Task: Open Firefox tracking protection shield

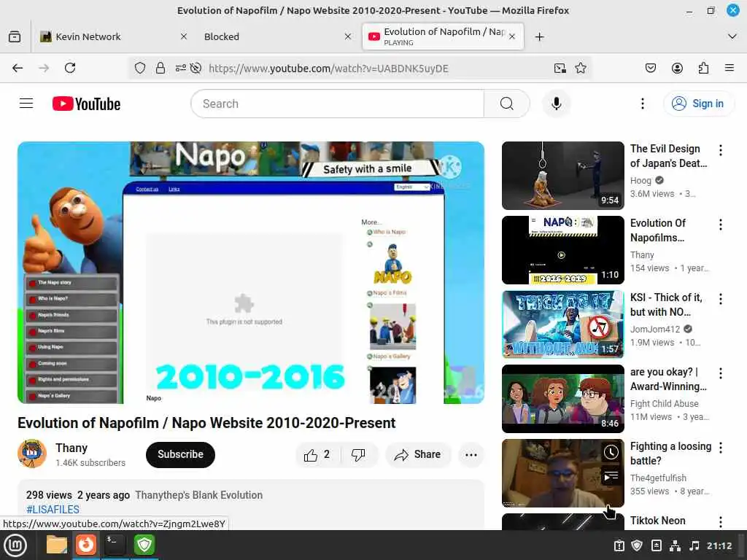Action: [x=139, y=68]
